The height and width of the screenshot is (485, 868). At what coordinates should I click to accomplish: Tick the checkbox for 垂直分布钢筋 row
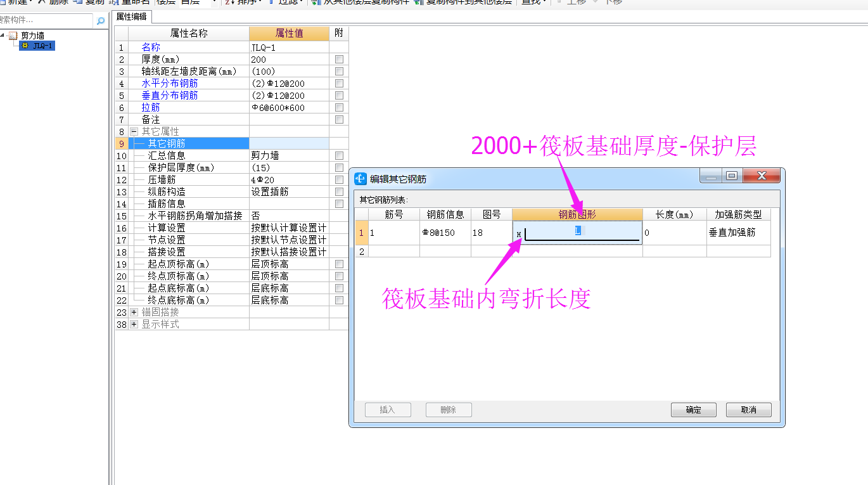point(339,95)
